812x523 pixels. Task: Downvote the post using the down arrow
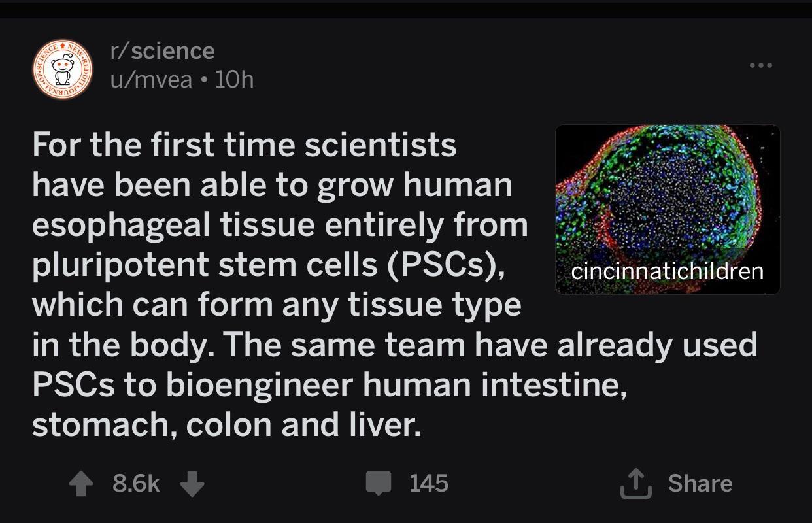coord(192,485)
